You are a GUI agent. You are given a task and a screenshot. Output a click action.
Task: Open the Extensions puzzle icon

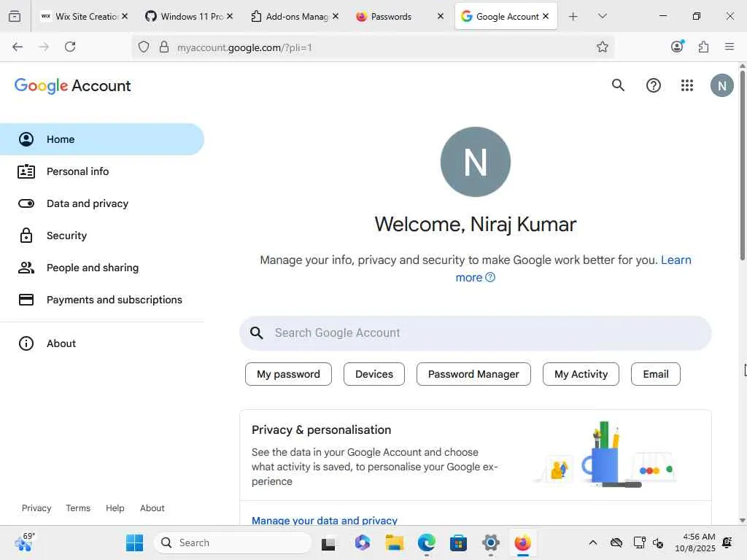[703, 47]
